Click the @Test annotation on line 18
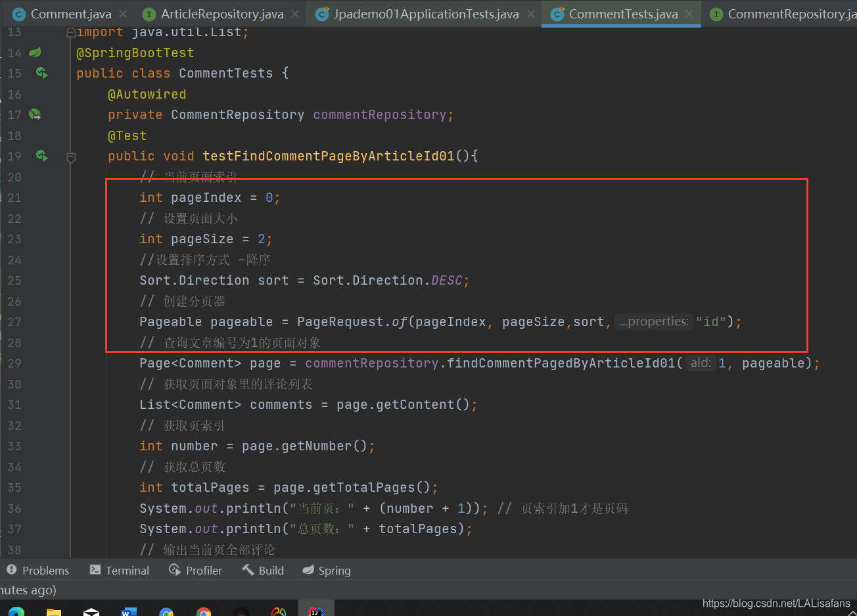857x616 pixels. pos(127,135)
